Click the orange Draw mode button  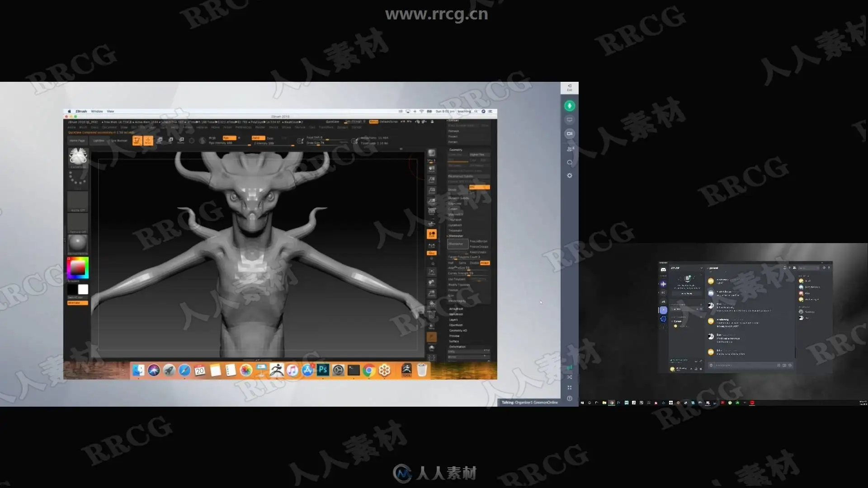click(x=148, y=141)
